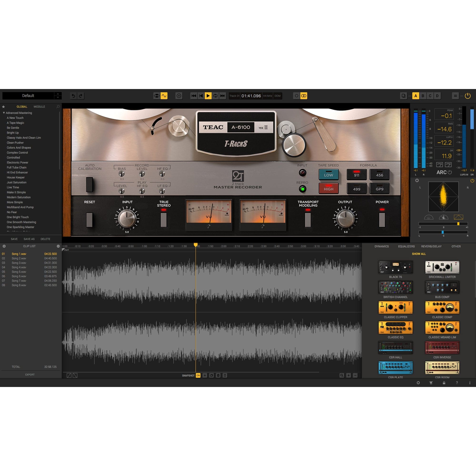Switch to the MODULE preset tab
Image resolution: width=476 pixels, height=476 pixels.
(x=39, y=107)
